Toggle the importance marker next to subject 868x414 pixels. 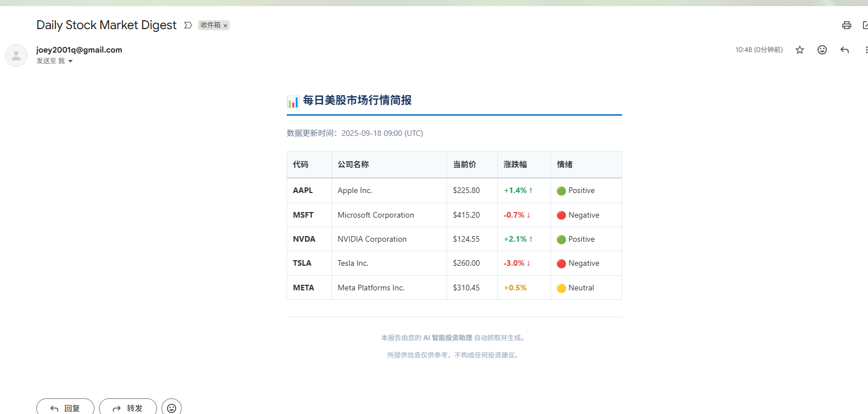tap(188, 25)
